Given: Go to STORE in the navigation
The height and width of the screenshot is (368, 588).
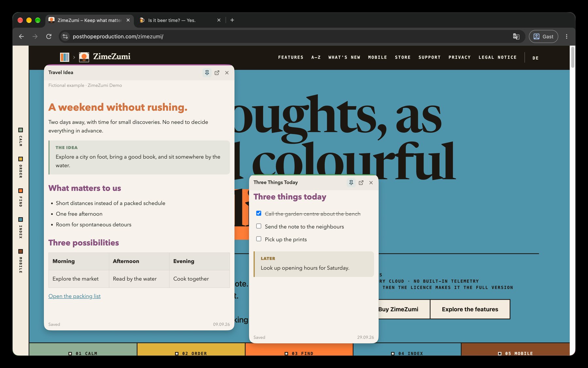Looking at the screenshot, I should coord(403,57).
